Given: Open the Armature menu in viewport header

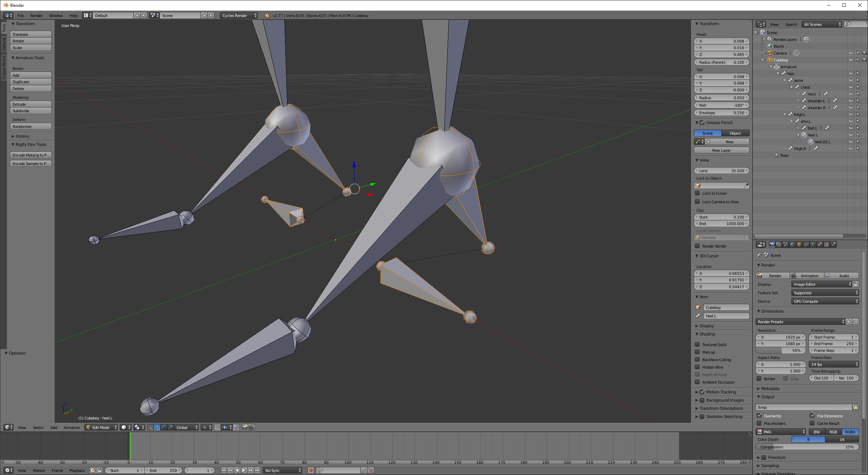Looking at the screenshot, I should click(x=72, y=427).
